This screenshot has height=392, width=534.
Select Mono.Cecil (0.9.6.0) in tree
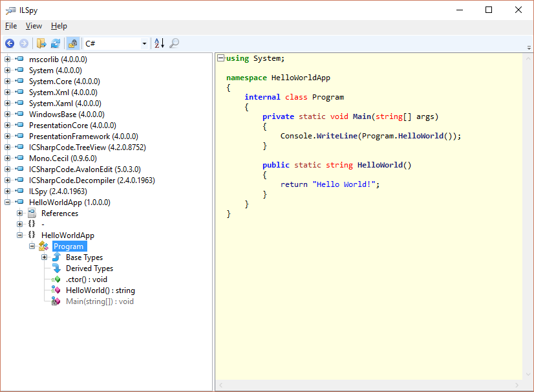coord(63,158)
